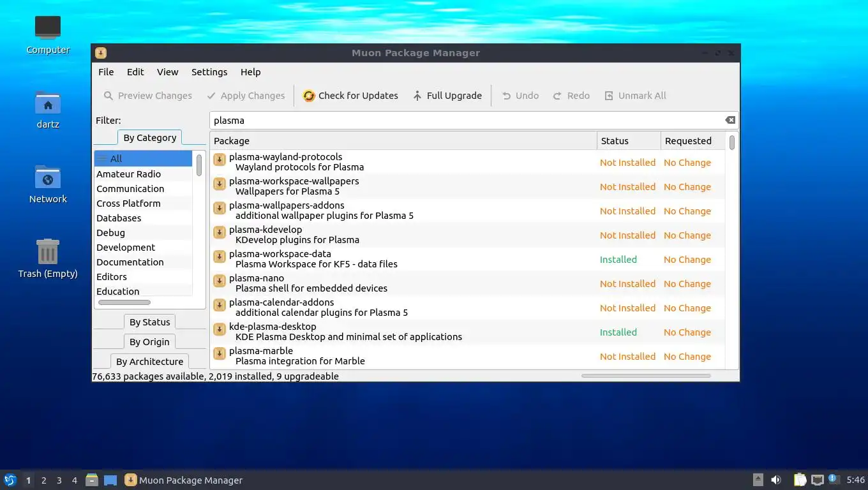Open the View menu
The height and width of the screenshot is (490, 868).
pos(168,72)
